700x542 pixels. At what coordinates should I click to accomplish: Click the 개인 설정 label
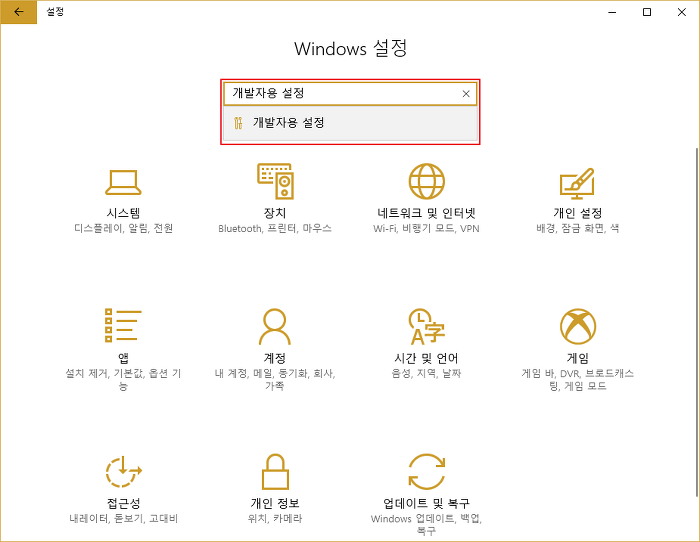tap(578, 213)
